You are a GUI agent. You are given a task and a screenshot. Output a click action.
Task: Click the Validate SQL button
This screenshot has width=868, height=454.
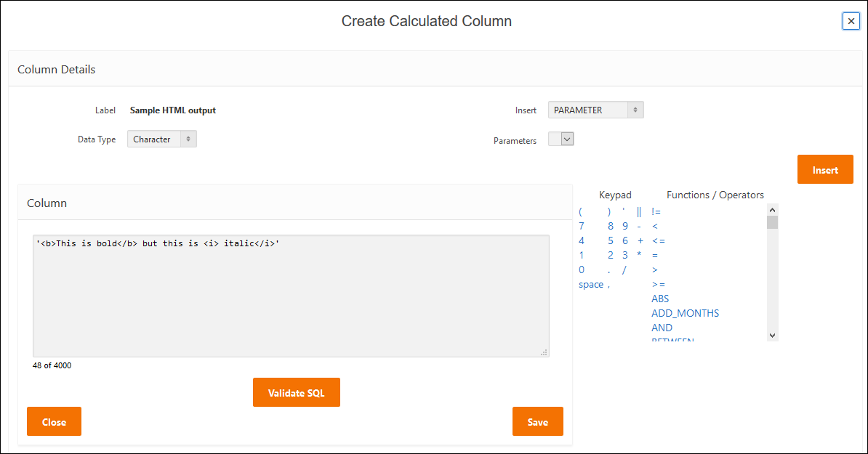point(296,393)
